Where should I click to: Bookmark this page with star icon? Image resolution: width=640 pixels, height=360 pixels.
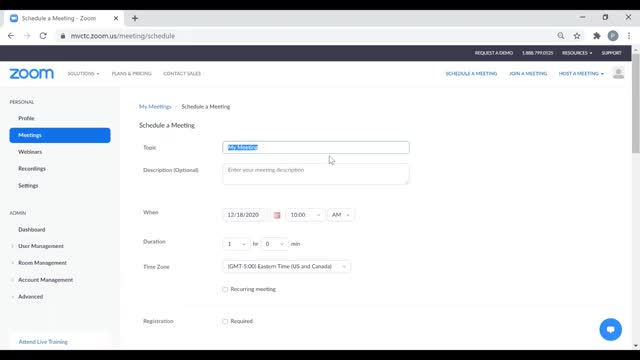tap(577, 36)
